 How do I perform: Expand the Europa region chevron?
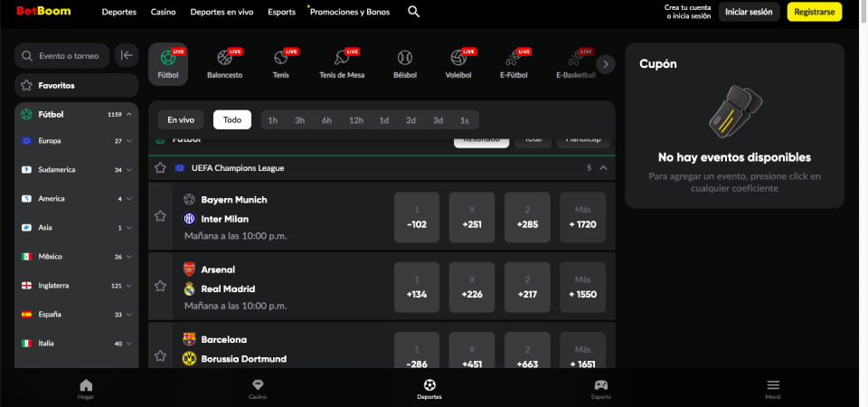(x=129, y=141)
